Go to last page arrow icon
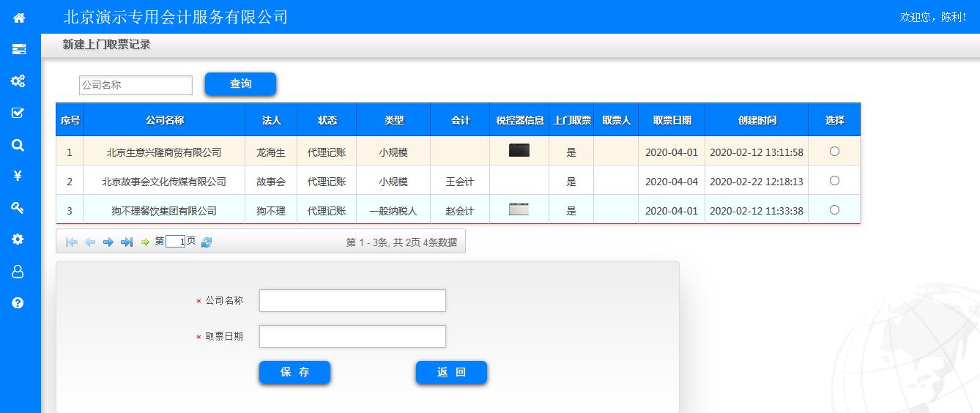The image size is (980, 413). tap(127, 242)
